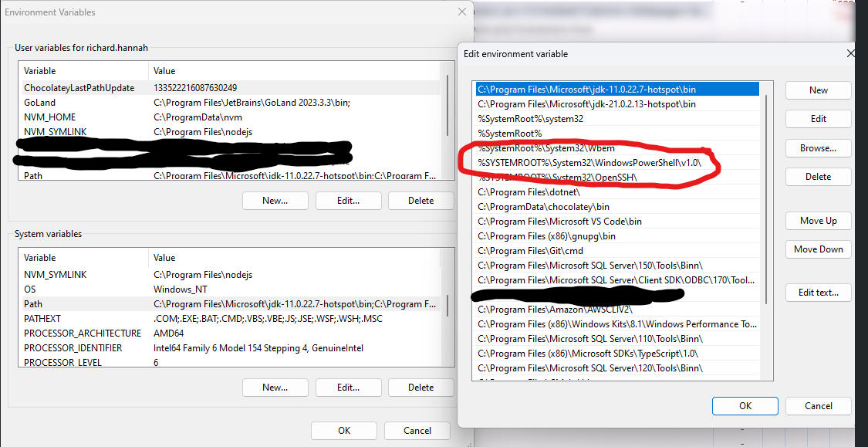Image resolution: width=868 pixels, height=447 pixels.
Task: Click Move Down button
Action: click(x=818, y=249)
